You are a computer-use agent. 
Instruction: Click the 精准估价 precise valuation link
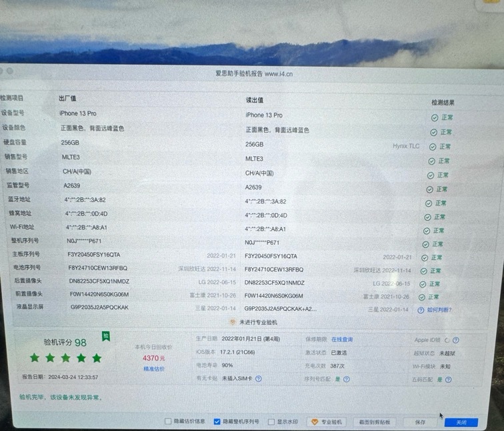click(x=153, y=369)
